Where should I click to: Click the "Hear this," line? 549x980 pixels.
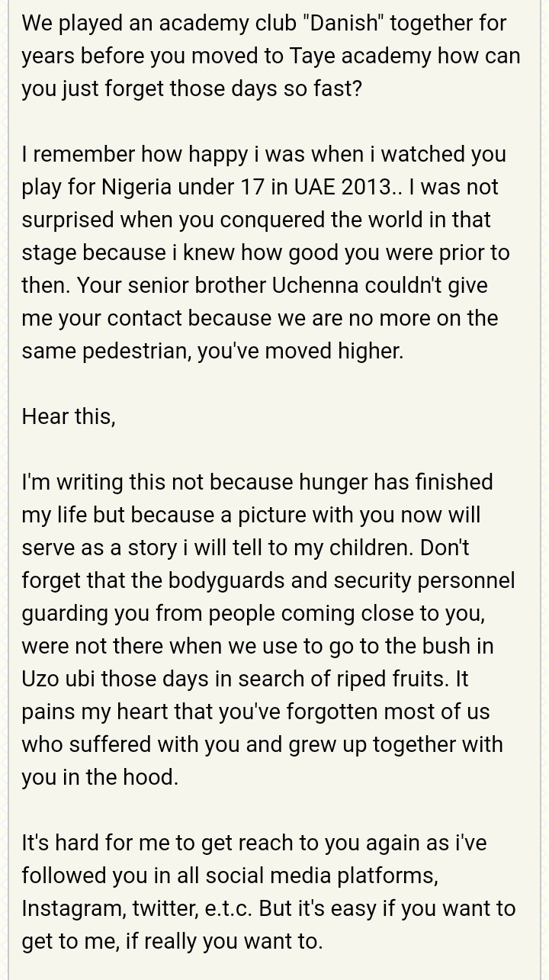(69, 416)
